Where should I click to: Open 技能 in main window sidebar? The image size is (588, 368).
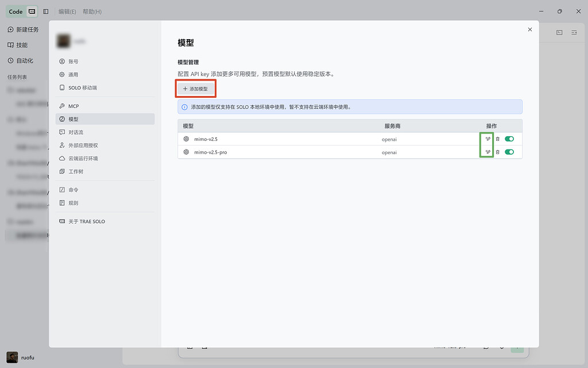pyautogui.click(x=18, y=45)
